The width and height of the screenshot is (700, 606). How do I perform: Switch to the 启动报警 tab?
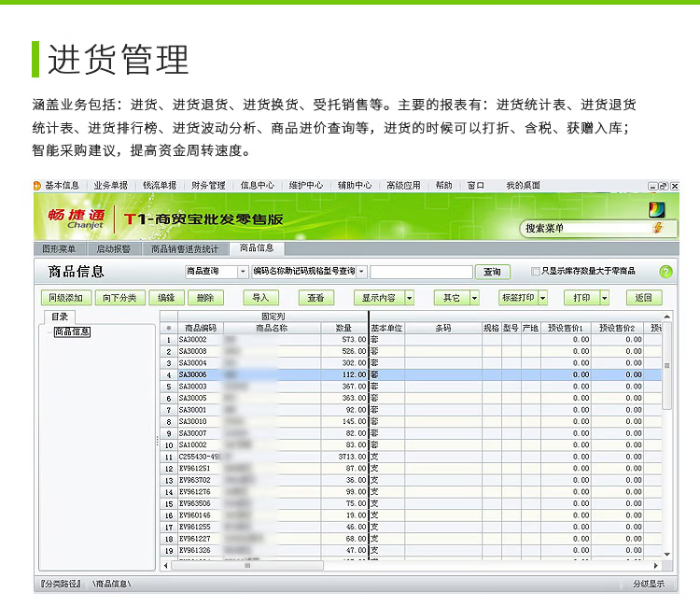click(x=113, y=248)
